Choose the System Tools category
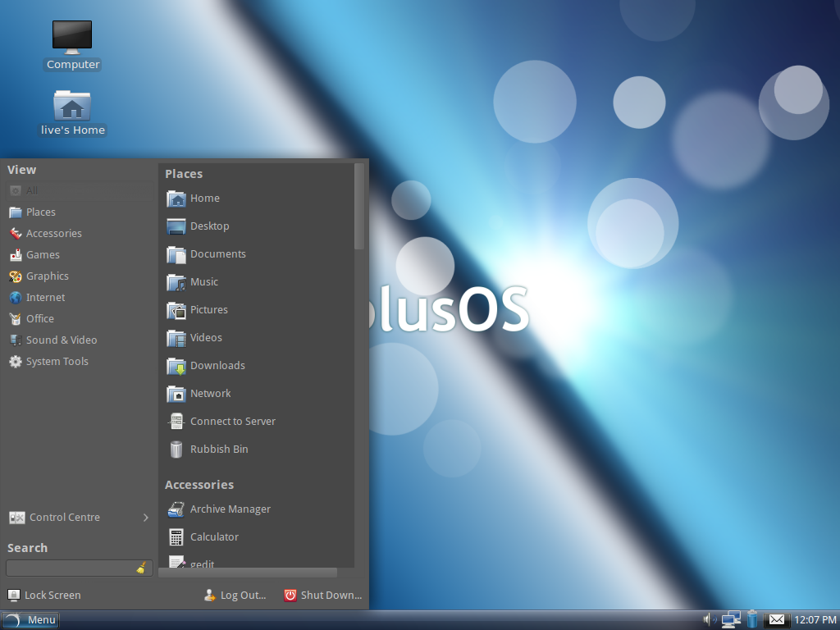 57,362
